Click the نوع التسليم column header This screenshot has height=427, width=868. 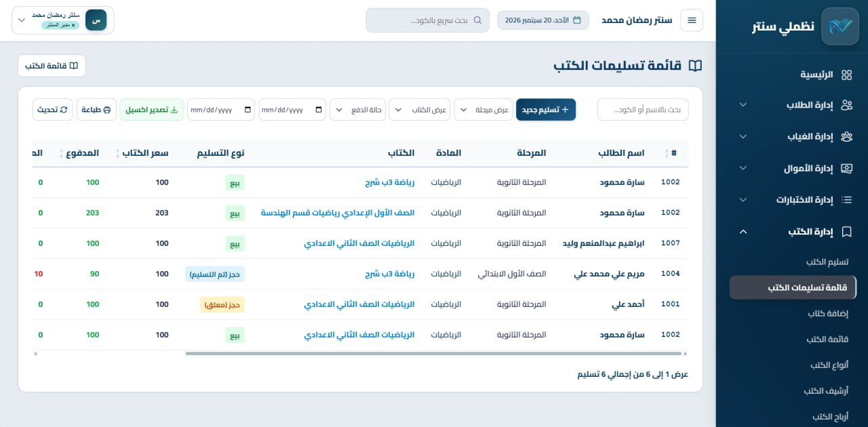coord(220,153)
